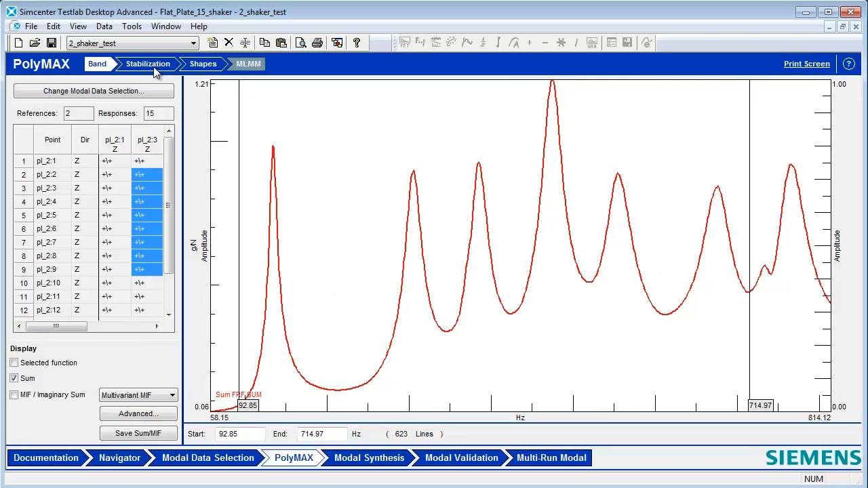Click the disabled plus toolbar icon

[x=529, y=43]
